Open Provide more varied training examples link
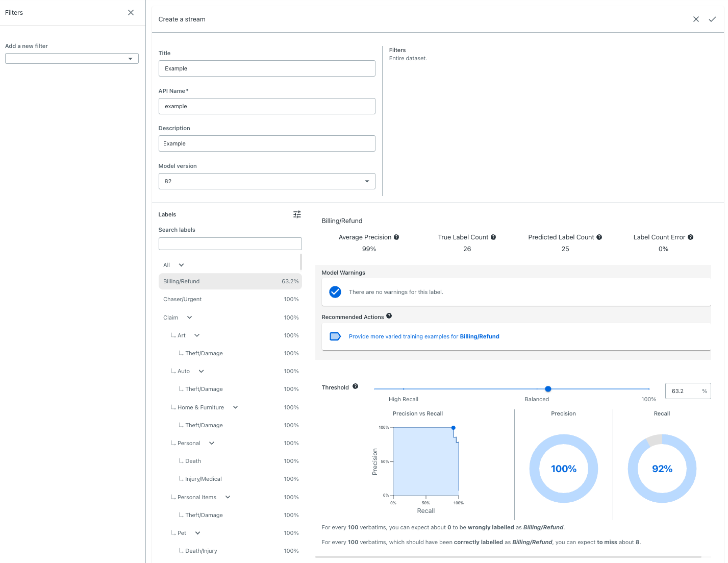 point(423,337)
